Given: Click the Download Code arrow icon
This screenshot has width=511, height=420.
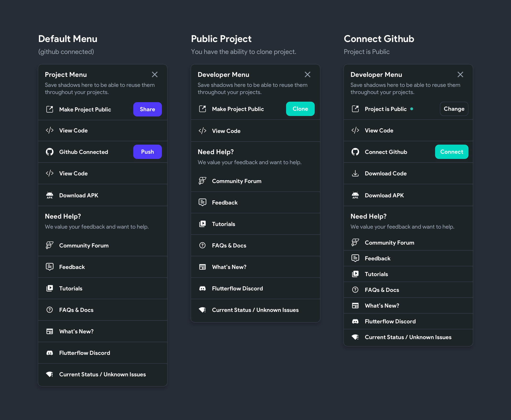Looking at the screenshot, I should click(x=355, y=173).
